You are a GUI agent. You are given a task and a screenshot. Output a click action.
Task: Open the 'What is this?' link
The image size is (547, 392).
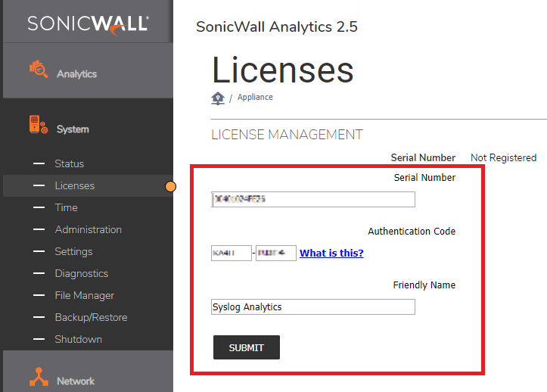(331, 253)
